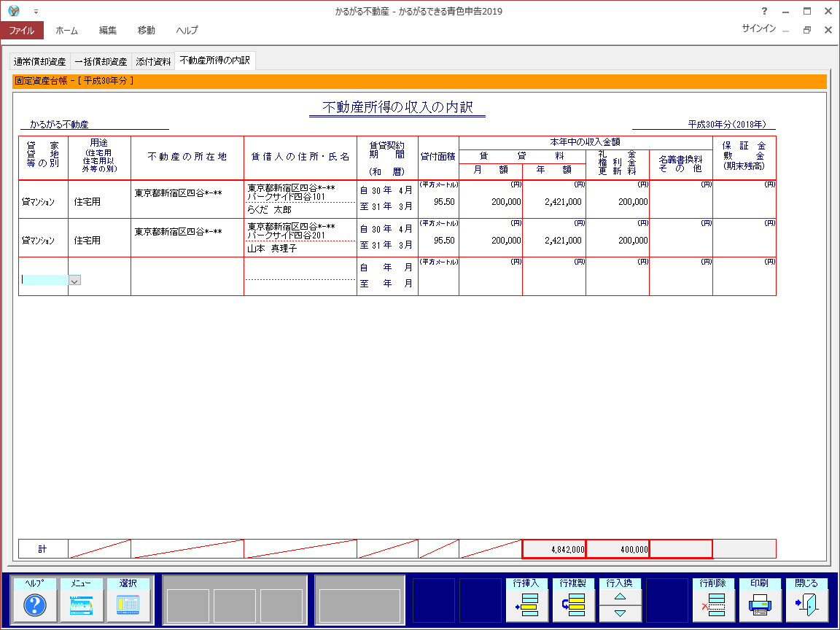Click the ヘルプ question mark icon
This screenshot has width=840, height=630.
[35, 604]
